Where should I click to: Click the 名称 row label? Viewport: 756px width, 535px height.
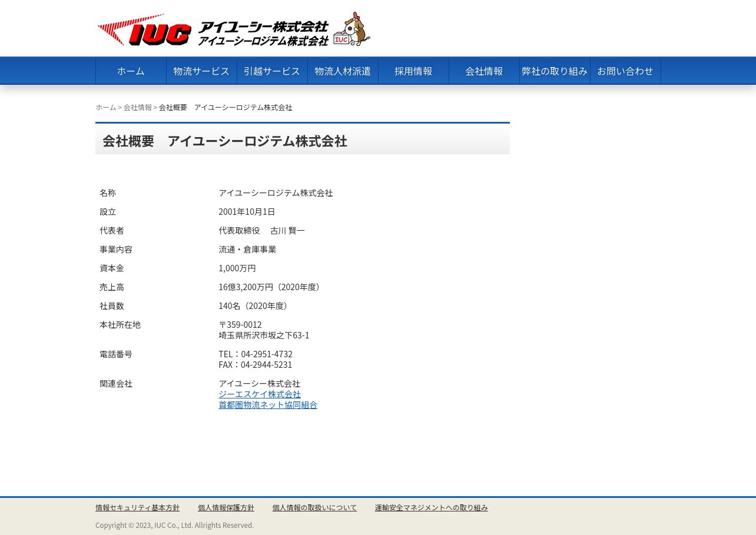tap(108, 193)
